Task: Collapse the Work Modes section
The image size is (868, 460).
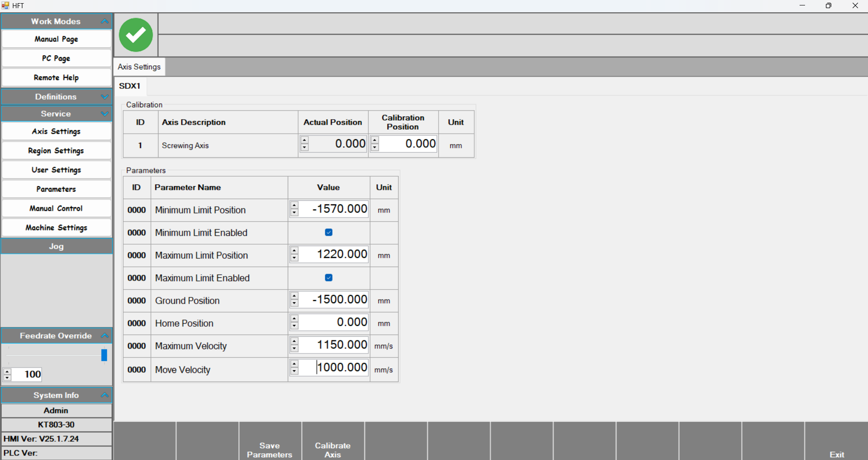Action: click(105, 21)
